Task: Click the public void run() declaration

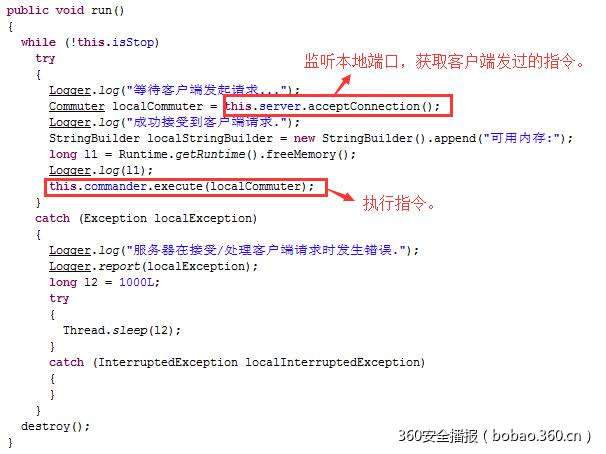Action: coord(65,10)
